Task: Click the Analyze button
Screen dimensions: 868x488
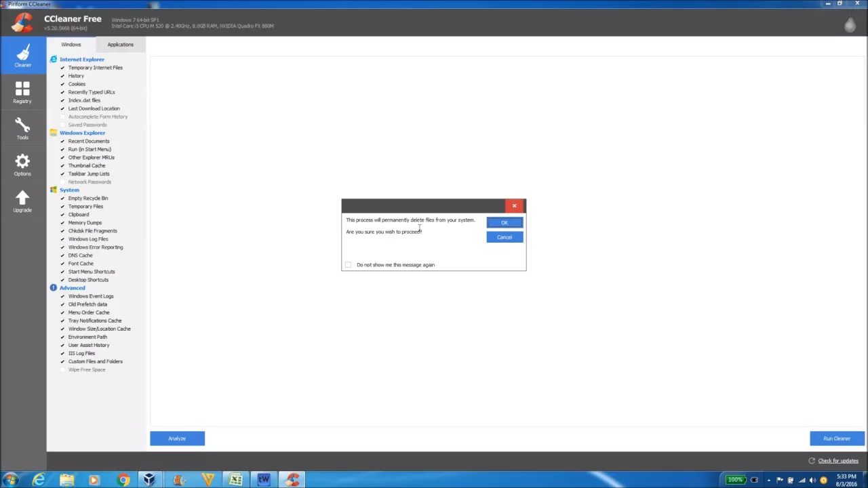Action: [x=177, y=439]
